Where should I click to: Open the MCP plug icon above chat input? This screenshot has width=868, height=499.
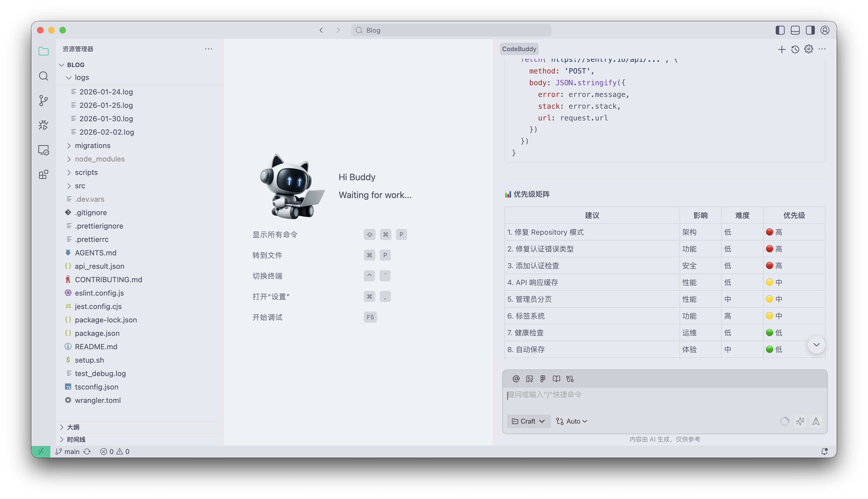[x=570, y=379]
